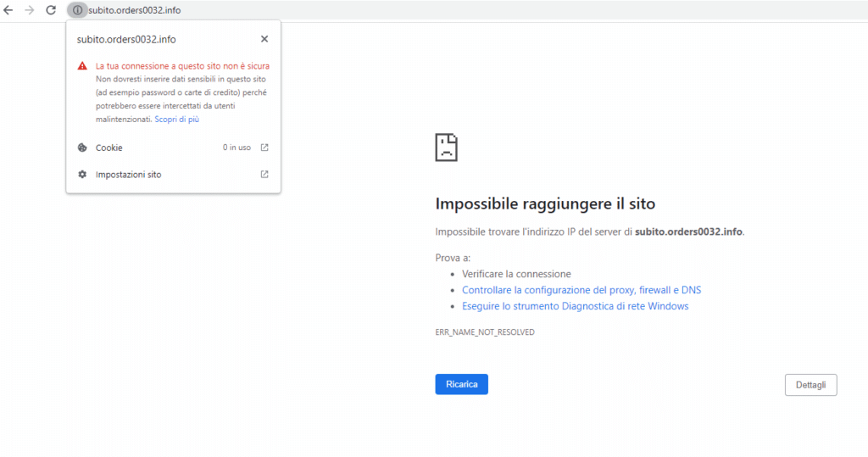The image size is (868, 457).
Task: Open cookie details external link icon
Action: [x=264, y=148]
